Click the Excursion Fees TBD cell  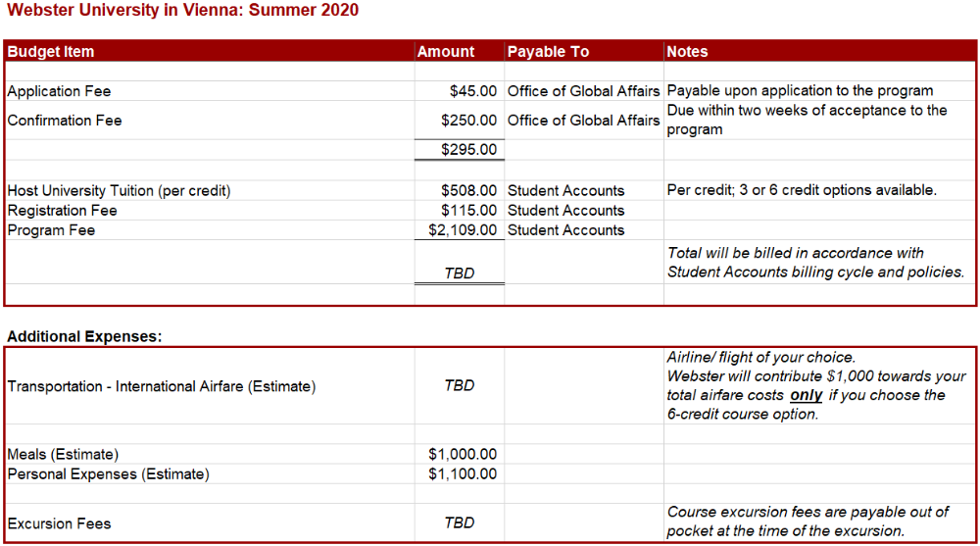pos(460,522)
